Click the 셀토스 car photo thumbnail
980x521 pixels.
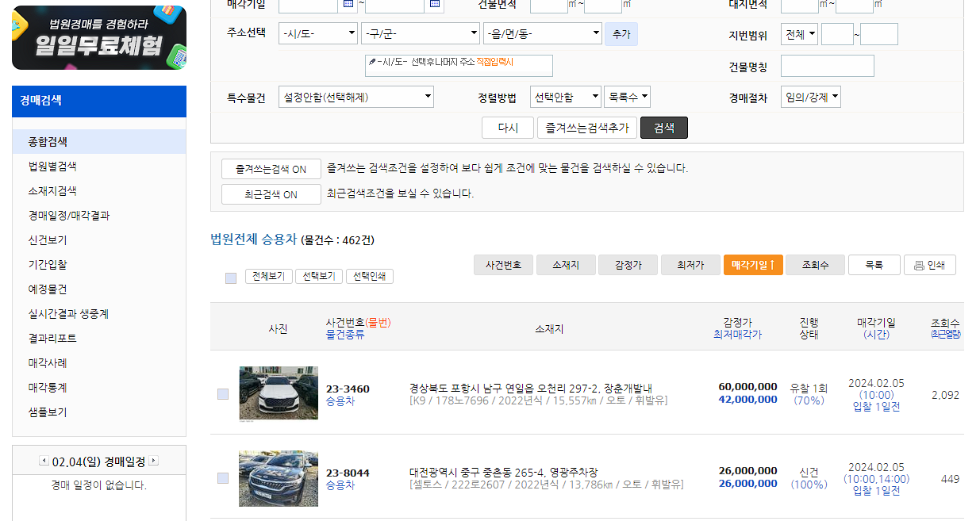[x=278, y=479]
